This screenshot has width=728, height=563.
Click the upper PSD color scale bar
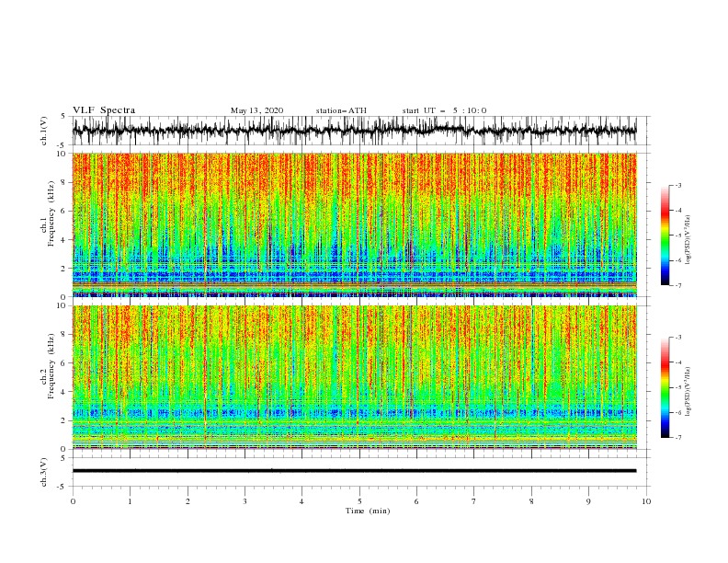click(665, 236)
